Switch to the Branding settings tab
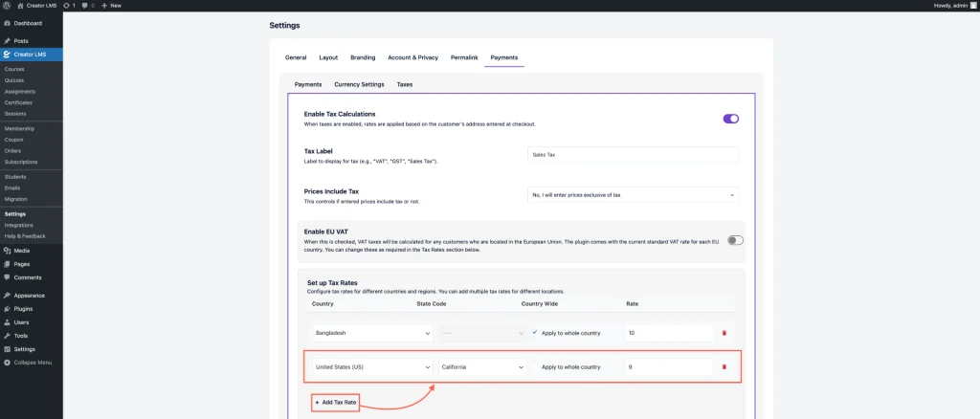 363,57
